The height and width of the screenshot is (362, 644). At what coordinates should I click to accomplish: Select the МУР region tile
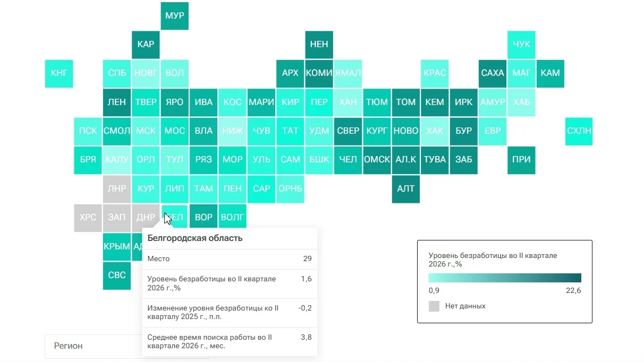point(174,15)
